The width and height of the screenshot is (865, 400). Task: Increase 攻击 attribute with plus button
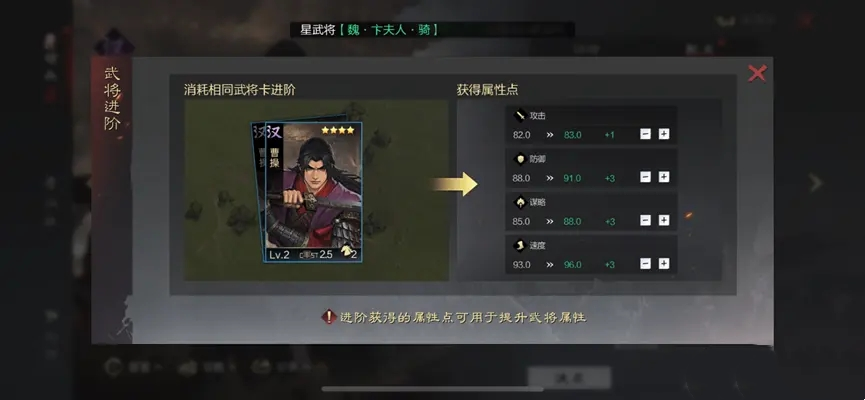click(664, 134)
